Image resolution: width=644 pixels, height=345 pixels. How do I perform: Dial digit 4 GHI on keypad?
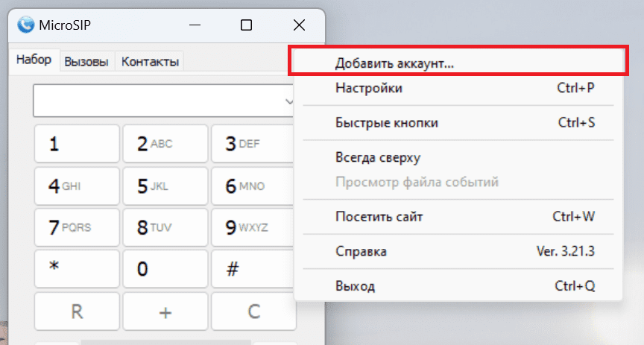pyautogui.click(x=77, y=186)
